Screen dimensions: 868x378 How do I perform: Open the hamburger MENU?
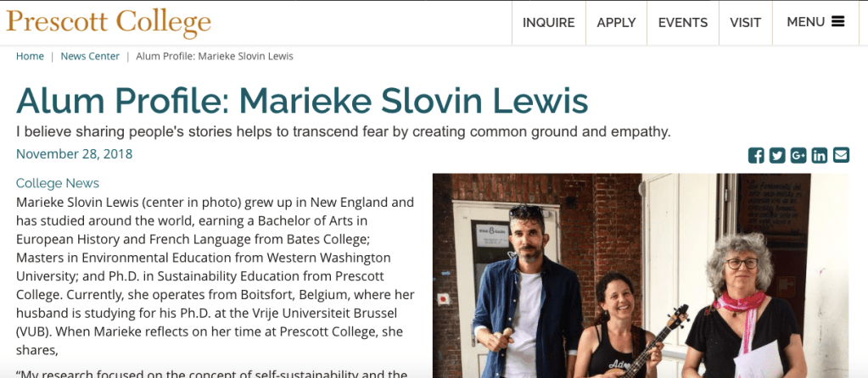(815, 22)
